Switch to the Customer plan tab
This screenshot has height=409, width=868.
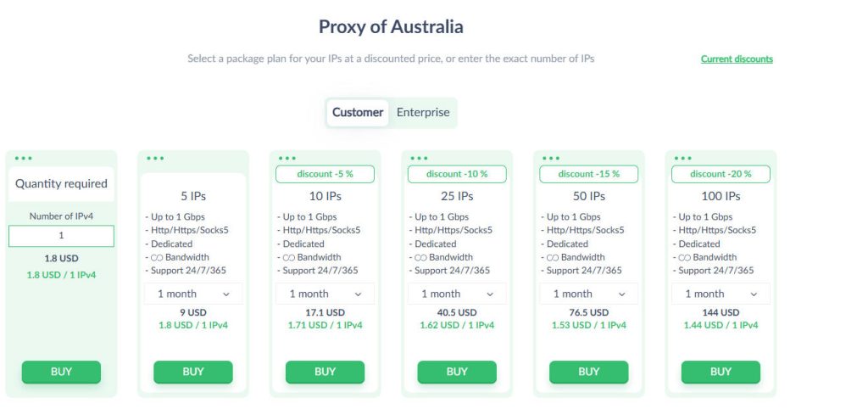(358, 113)
